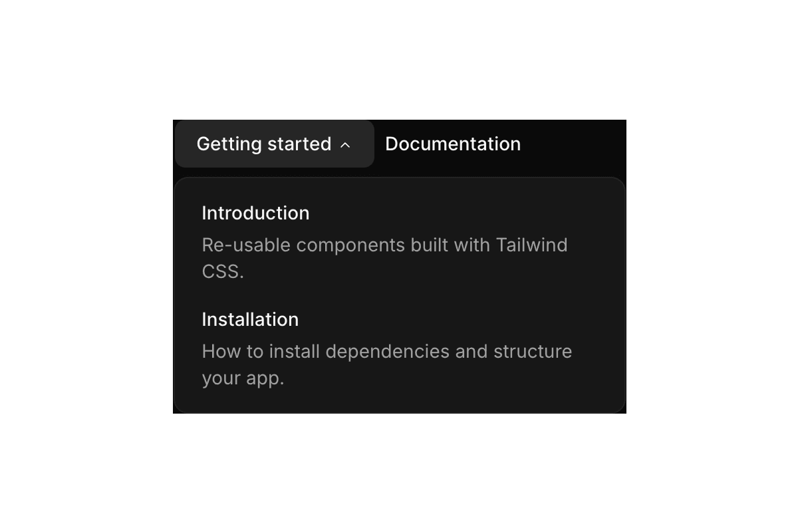798x532 pixels.
Task: Click the word structure in Installation description
Action: coord(532,351)
